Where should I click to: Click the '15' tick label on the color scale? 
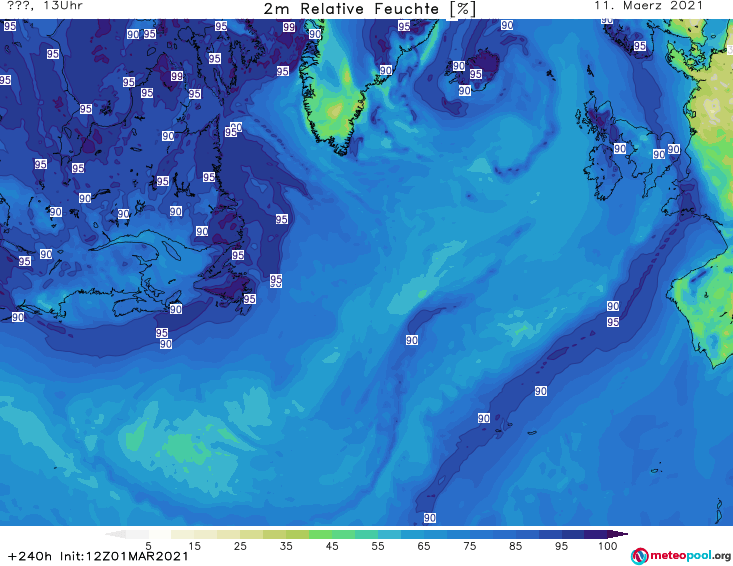click(x=194, y=546)
